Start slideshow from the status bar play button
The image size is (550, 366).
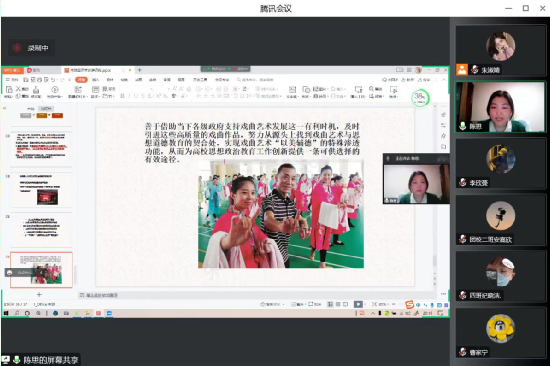358,304
